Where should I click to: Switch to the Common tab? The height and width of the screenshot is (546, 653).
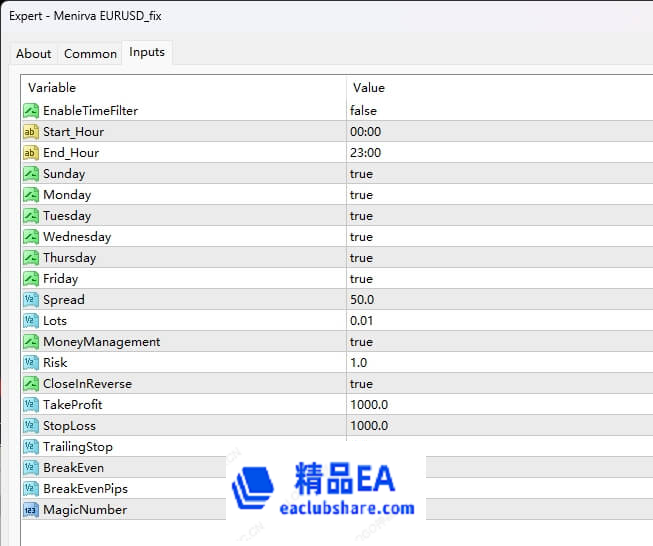tap(90, 54)
